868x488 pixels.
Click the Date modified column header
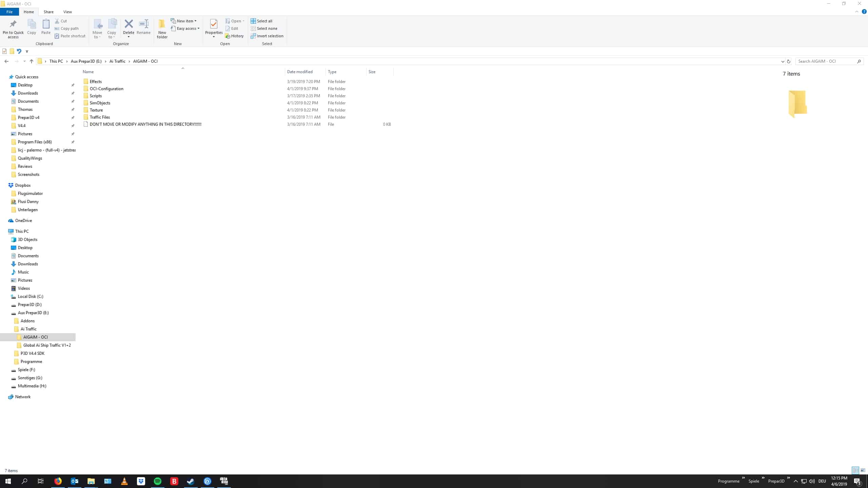click(x=300, y=72)
